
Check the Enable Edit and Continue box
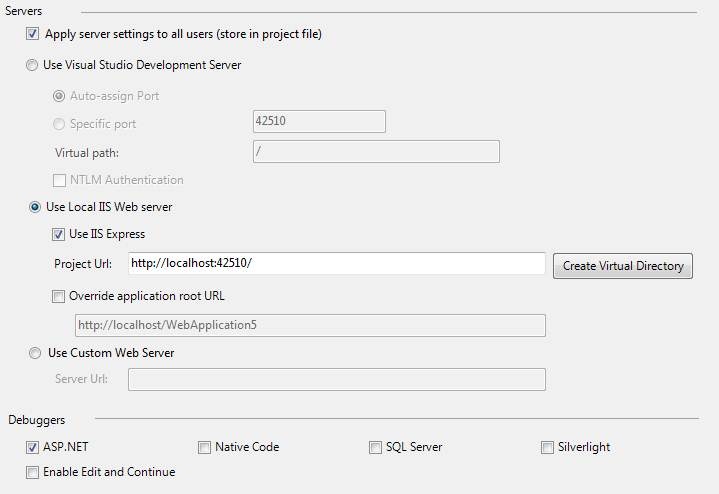coord(34,472)
